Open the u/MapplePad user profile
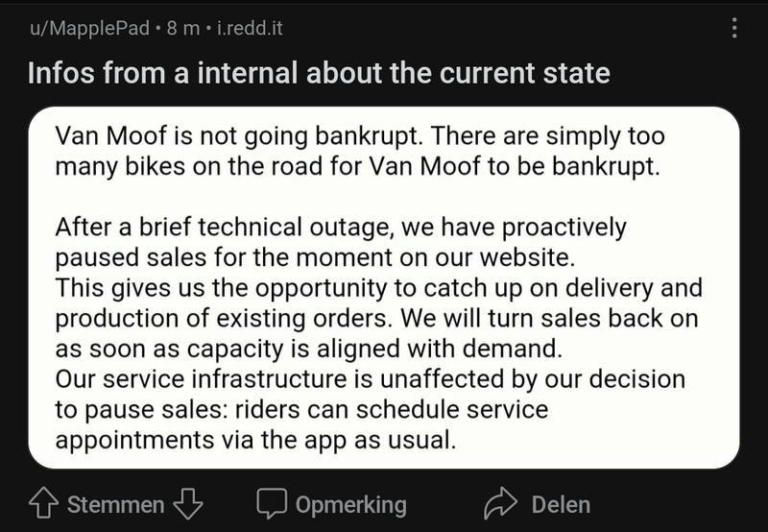This screenshot has width=768, height=532. click(90, 29)
